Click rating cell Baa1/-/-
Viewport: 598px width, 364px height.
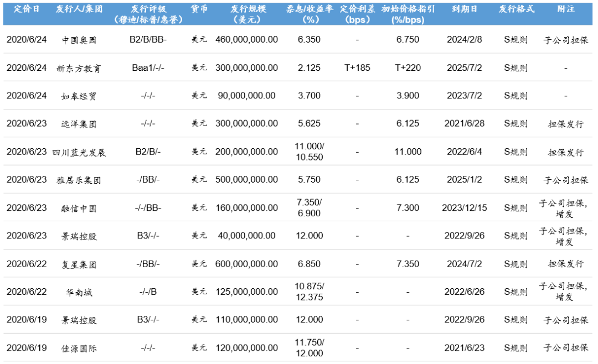[x=148, y=68]
